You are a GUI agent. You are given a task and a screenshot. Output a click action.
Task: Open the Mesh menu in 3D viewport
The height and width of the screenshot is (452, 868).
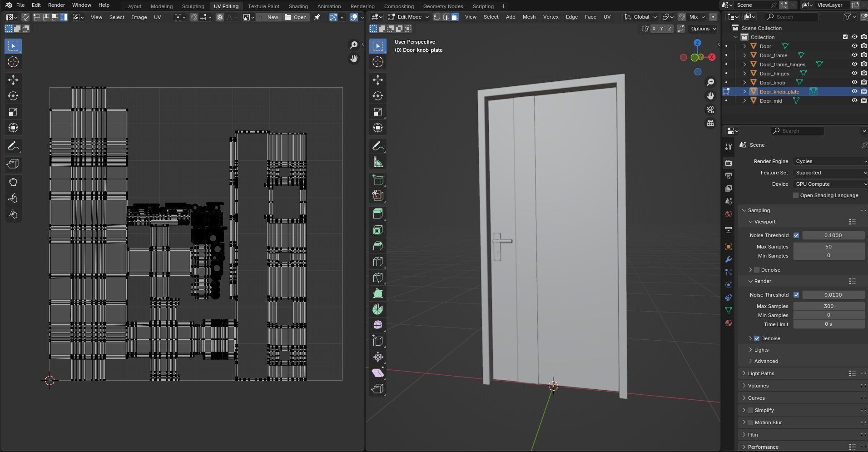529,17
